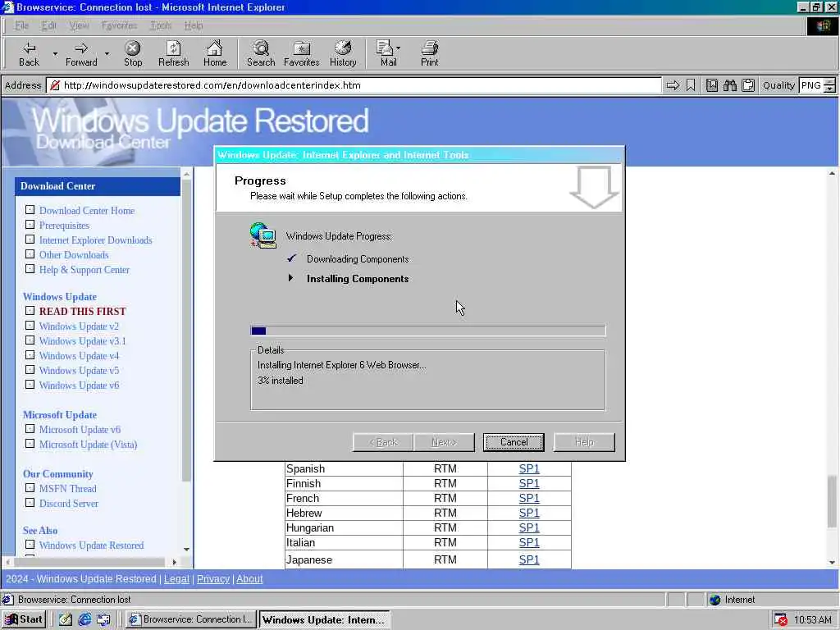This screenshot has width=840, height=630.
Task: Open the Help menu
Action: 194,25
